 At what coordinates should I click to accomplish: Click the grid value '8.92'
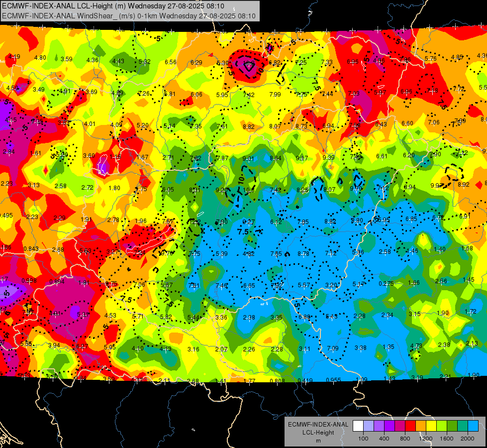click(x=464, y=184)
